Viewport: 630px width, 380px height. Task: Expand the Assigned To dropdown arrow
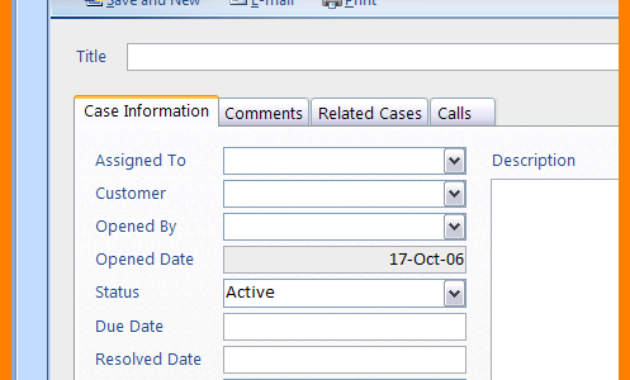454,161
